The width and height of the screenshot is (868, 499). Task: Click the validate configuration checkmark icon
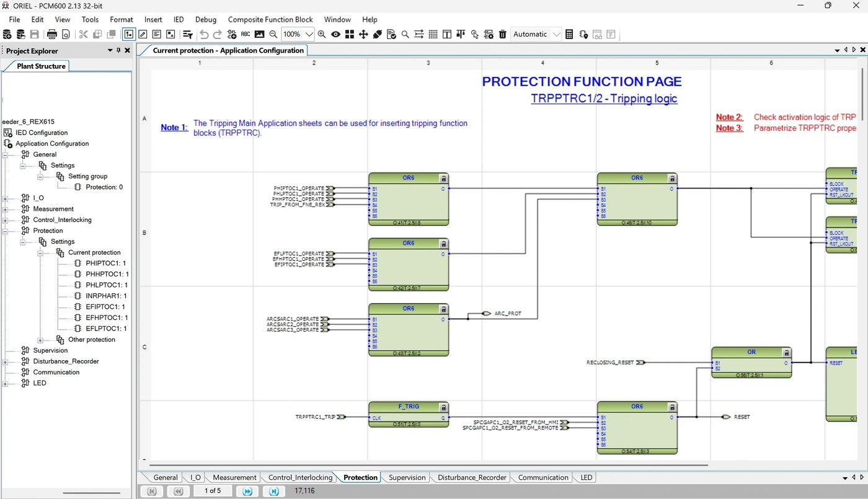tap(391, 34)
